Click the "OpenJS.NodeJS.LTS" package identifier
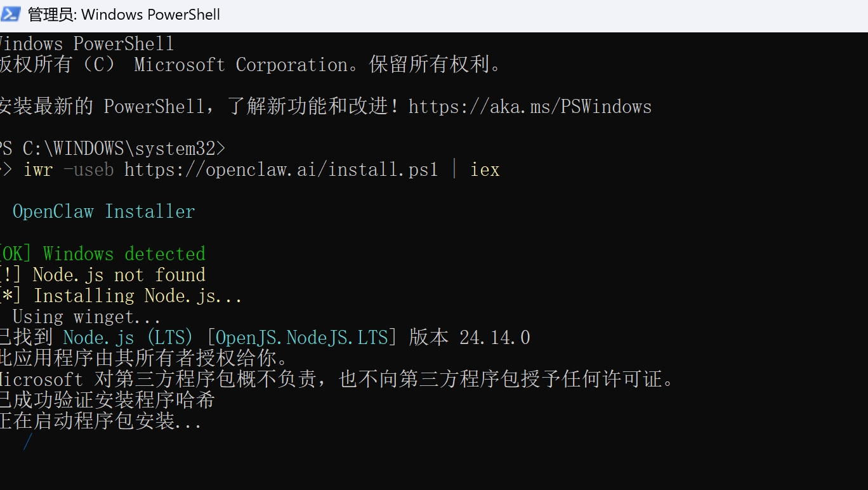 point(301,338)
